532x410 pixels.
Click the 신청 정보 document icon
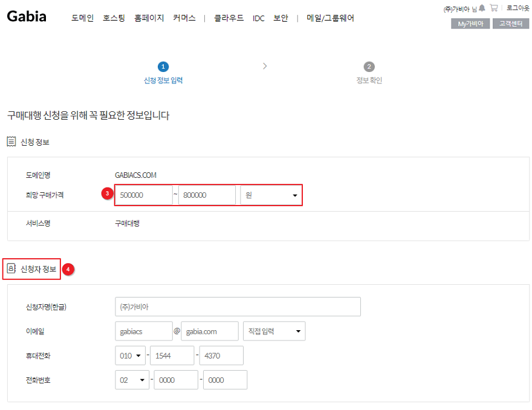pos(11,142)
